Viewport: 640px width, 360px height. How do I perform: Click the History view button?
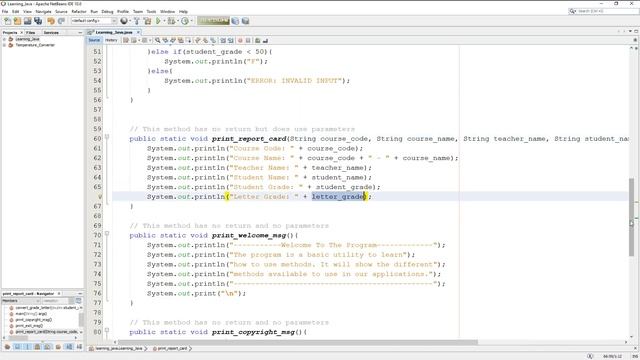(x=111, y=40)
